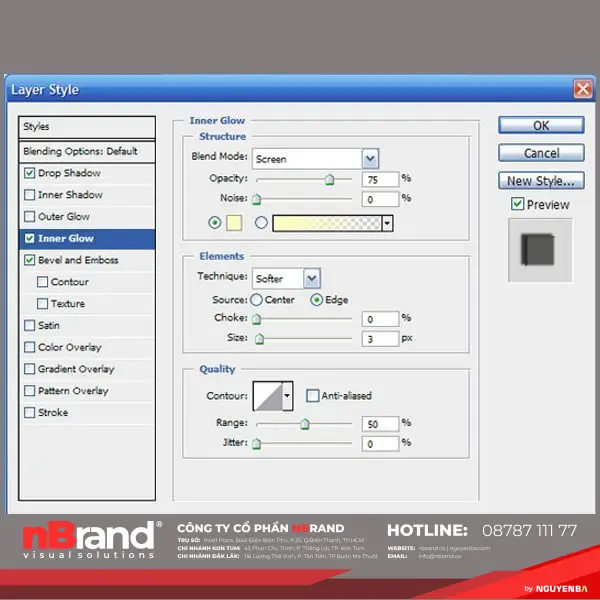Image resolution: width=600 pixels, height=600 pixels.
Task: Close the Layer Style dialog
Action: pyautogui.click(x=582, y=90)
